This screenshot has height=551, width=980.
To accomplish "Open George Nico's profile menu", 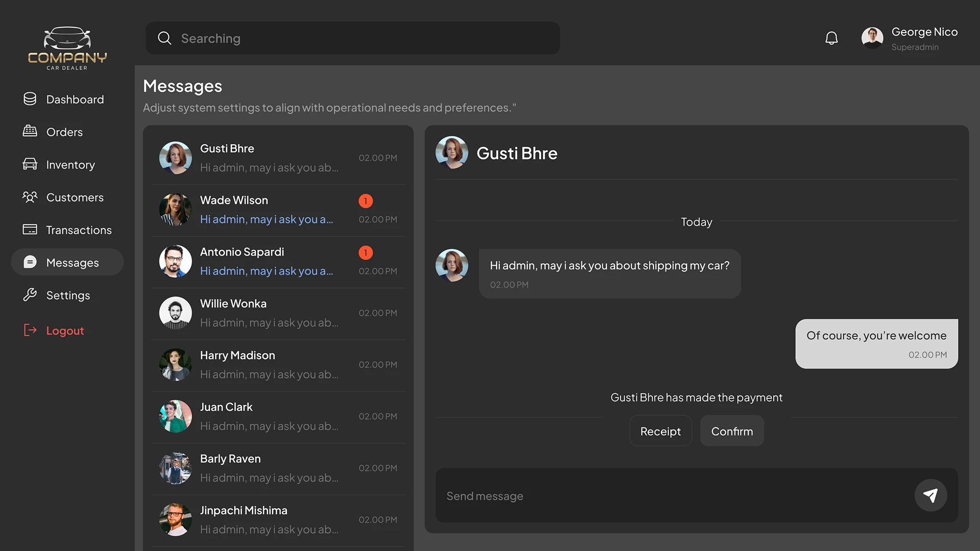I will point(873,37).
